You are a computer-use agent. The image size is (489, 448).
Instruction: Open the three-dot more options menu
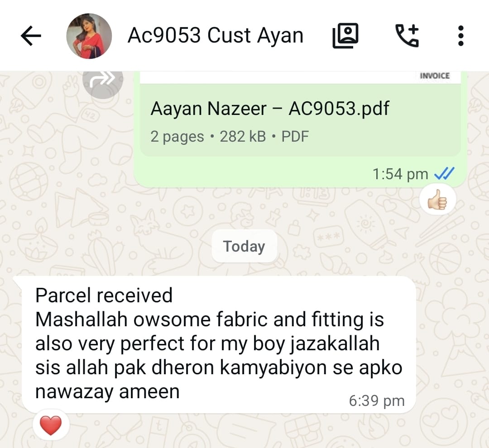461,36
